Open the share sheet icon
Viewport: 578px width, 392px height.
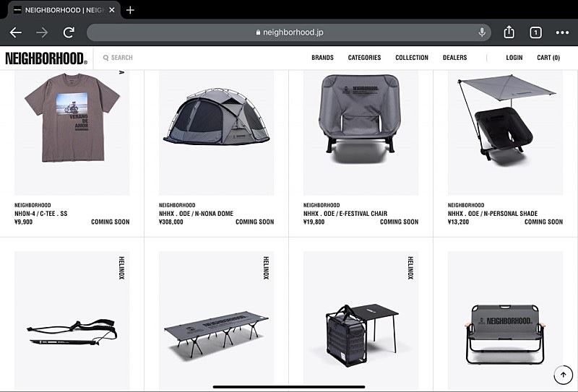(x=509, y=32)
